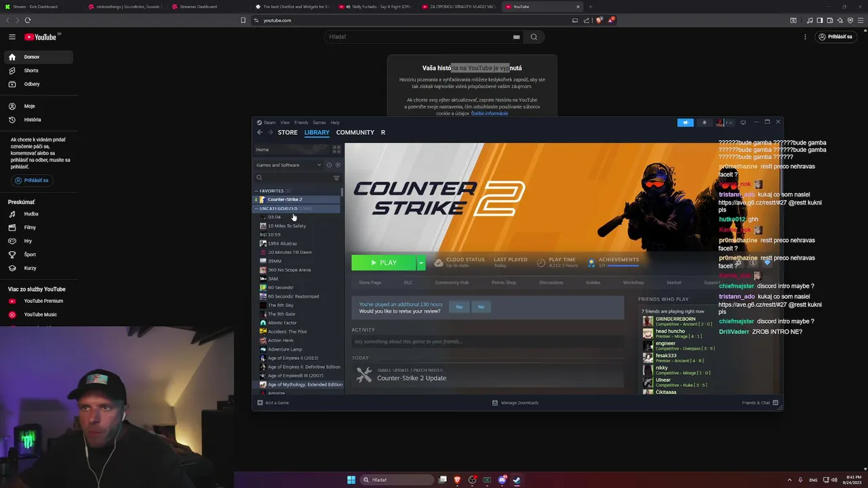This screenshot has width=868, height=488.
Task: Select Counter-Strike 2 in favorites list
Action: tap(297, 199)
